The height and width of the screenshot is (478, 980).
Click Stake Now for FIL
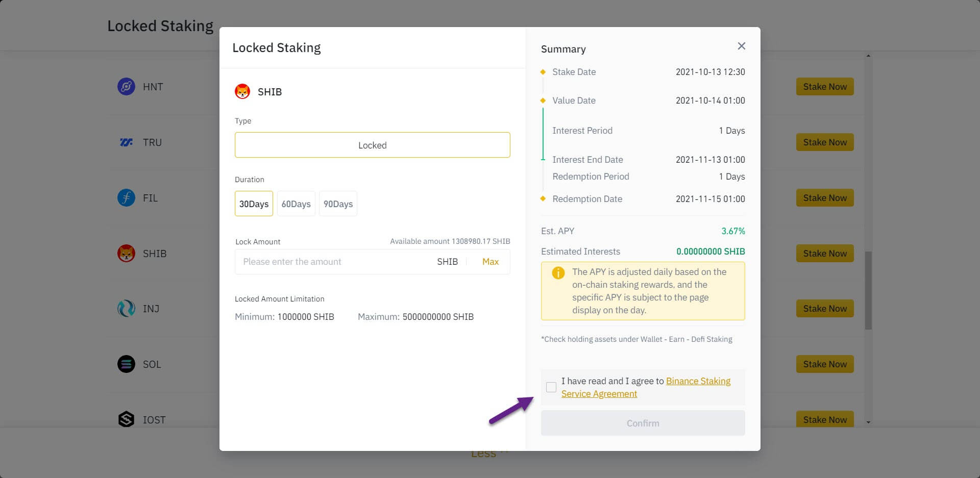tap(825, 198)
